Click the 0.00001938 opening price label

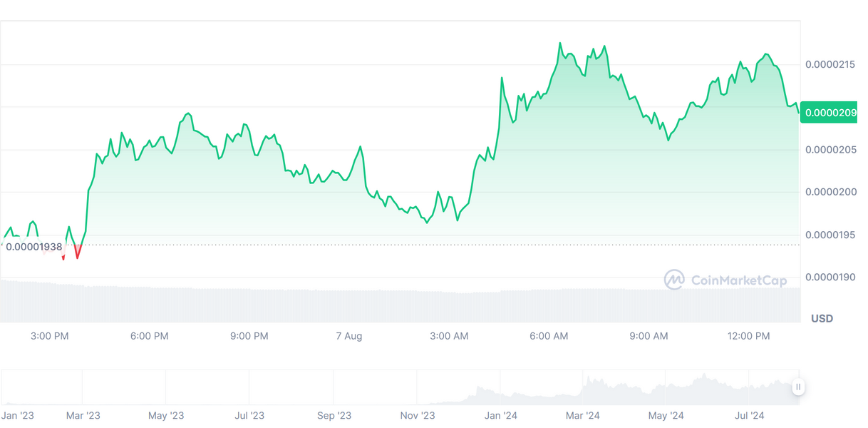pos(34,247)
